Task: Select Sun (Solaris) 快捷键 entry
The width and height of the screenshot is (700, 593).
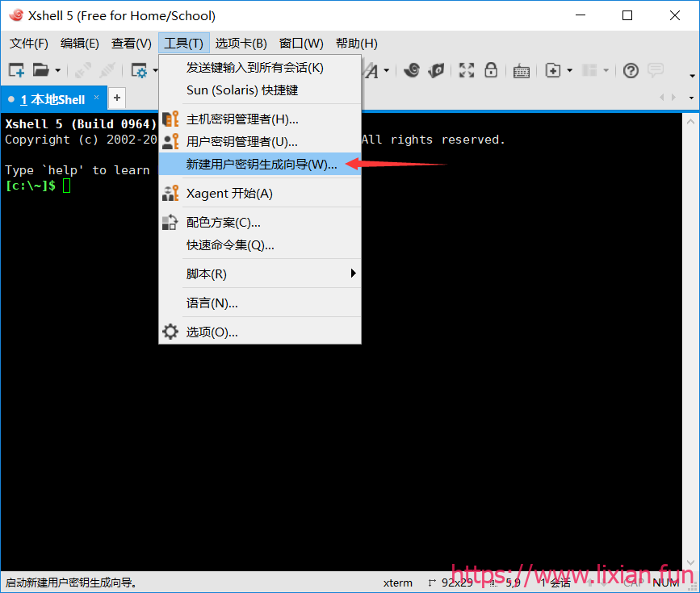Action: point(260,90)
